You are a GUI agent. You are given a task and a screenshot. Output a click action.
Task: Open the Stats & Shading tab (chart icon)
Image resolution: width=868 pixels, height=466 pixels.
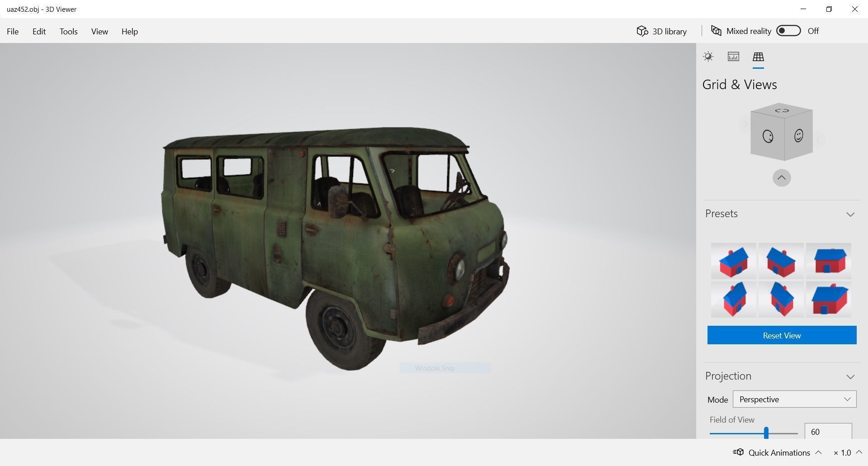[x=733, y=57]
